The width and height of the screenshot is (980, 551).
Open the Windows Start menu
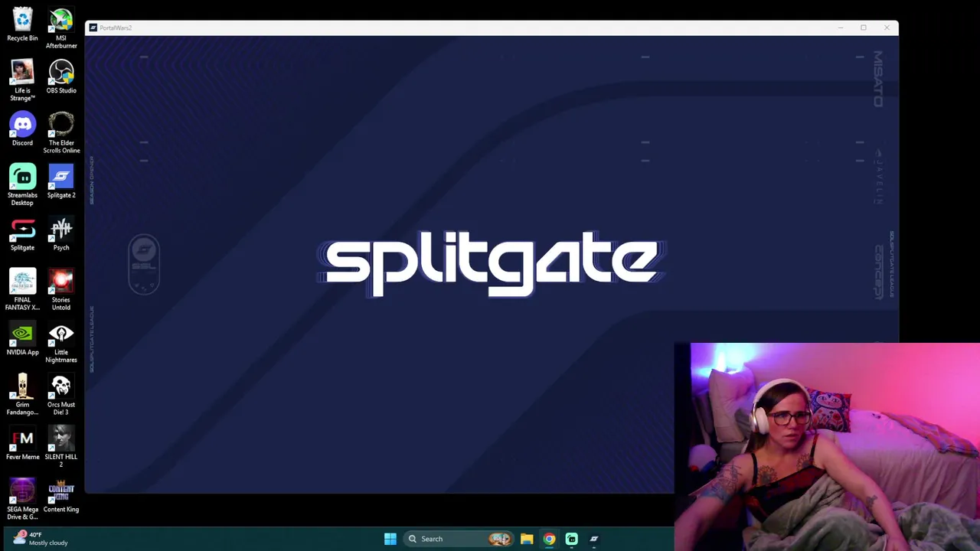tap(390, 539)
